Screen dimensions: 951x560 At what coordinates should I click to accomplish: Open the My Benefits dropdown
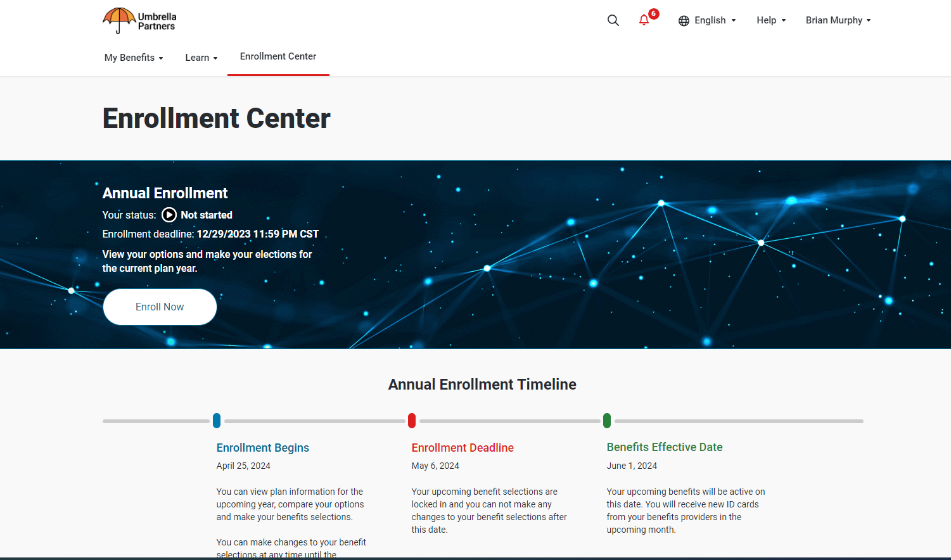click(x=133, y=57)
